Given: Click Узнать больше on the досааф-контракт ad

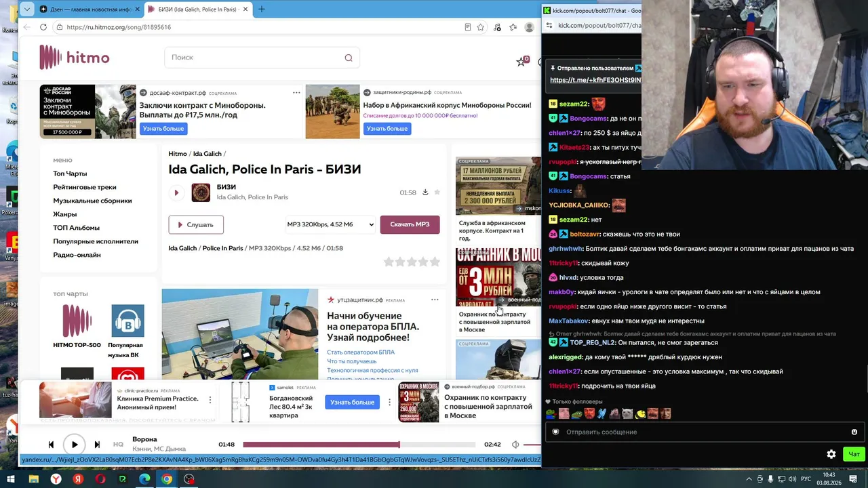Looking at the screenshot, I should [x=163, y=129].
